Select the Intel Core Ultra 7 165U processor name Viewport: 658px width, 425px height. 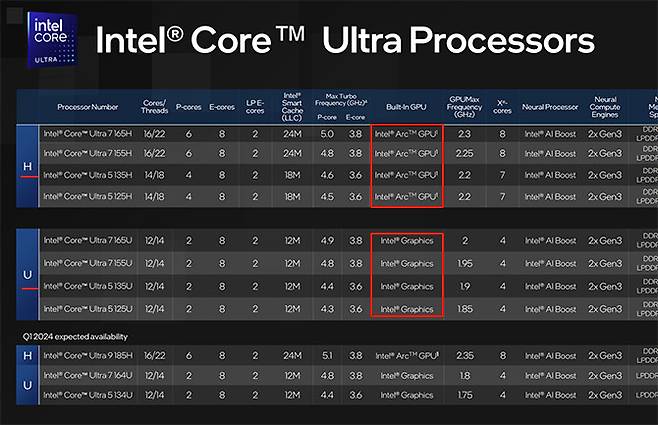coord(88,241)
